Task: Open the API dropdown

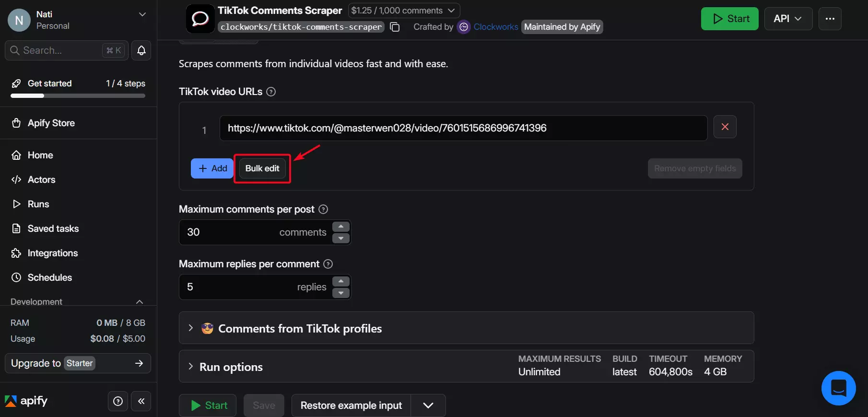Action: pyautogui.click(x=788, y=19)
